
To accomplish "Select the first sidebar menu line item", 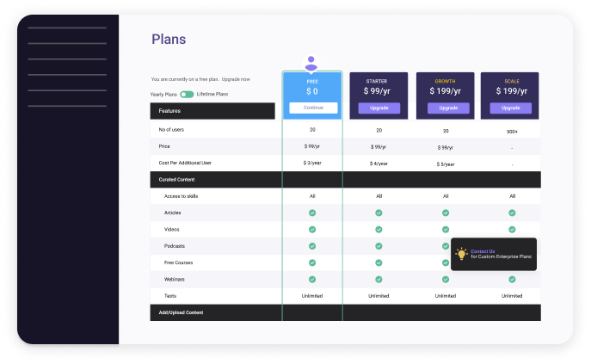I will 67,28.
